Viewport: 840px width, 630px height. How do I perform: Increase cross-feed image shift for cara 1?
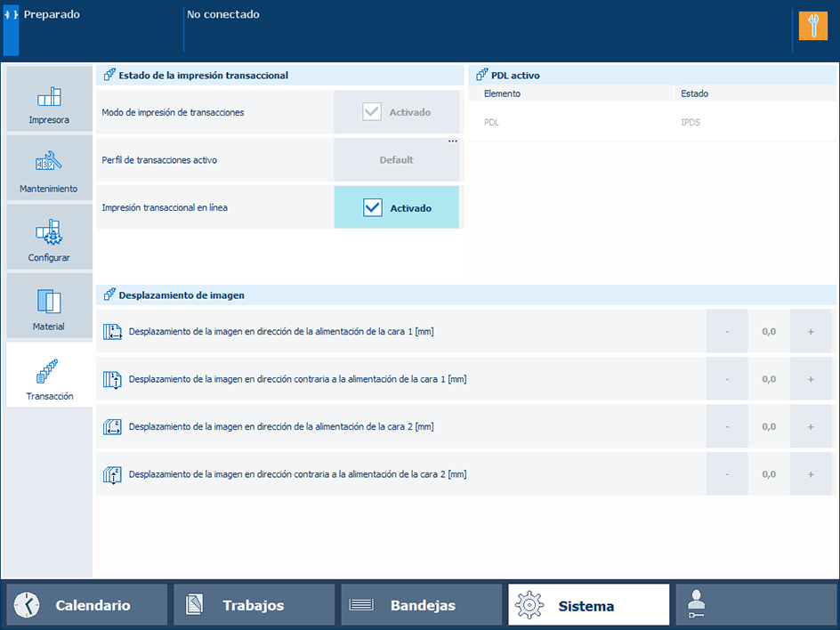click(x=811, y=379)
